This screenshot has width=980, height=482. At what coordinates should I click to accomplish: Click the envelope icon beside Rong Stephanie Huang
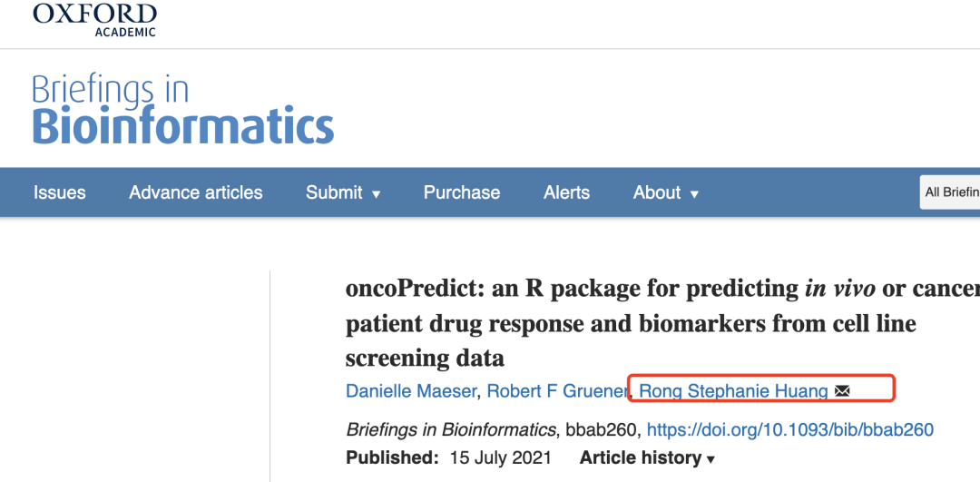(x=842, y=391)
